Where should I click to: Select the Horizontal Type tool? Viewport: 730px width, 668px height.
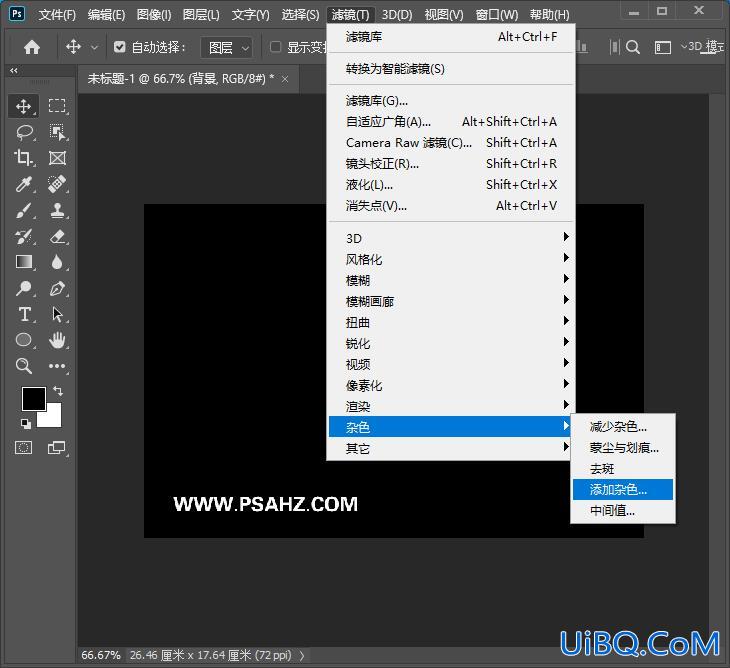tap(24, 314)
